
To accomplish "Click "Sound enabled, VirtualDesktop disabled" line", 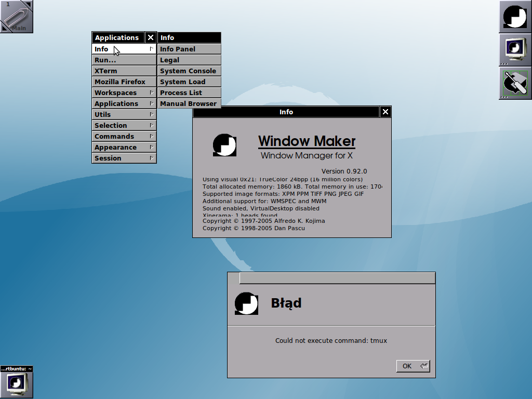I will click(261, 208).
